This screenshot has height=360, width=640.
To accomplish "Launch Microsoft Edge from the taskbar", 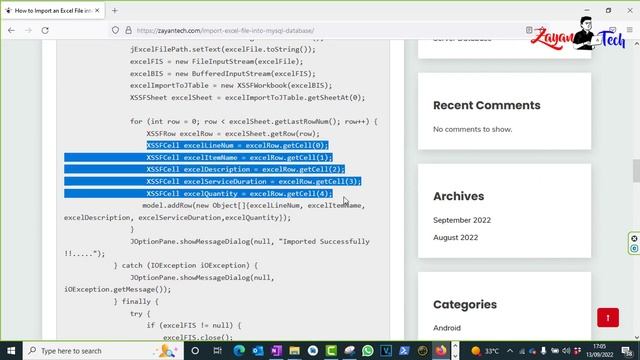I will [239, 351].
